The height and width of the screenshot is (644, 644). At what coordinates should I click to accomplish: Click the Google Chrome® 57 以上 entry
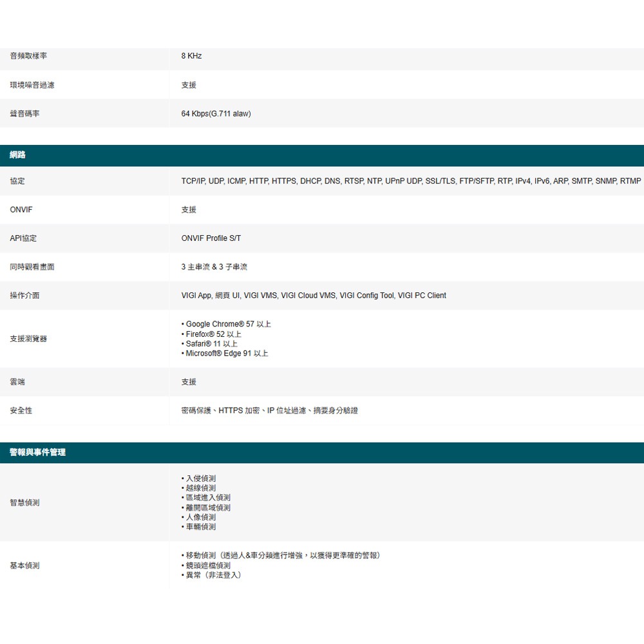point(228,324)
